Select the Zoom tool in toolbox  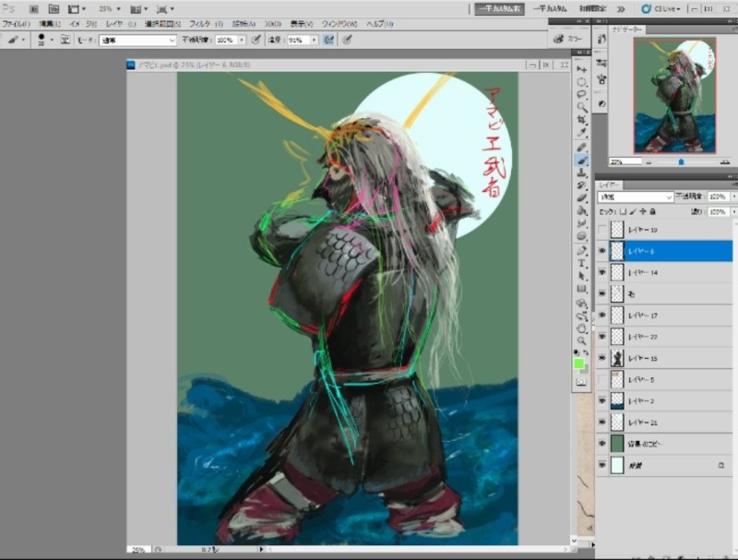pos(582,341)
